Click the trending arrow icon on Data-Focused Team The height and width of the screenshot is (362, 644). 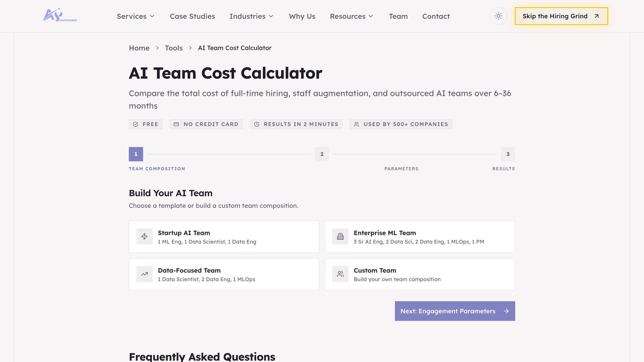point(144,274)
